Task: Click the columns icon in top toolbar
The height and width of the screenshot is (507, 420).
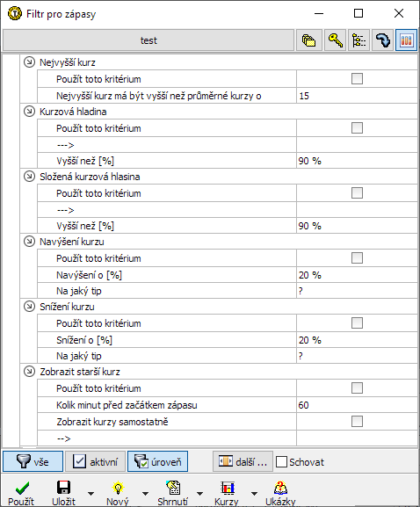Action: click(407, 40)
